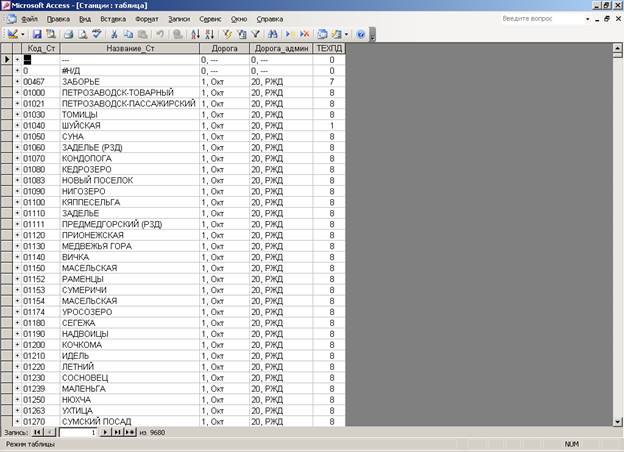This screenshot has height=452, width=624.
Task: Open Microsoft Access help question-mark icon
Action: 360,34
